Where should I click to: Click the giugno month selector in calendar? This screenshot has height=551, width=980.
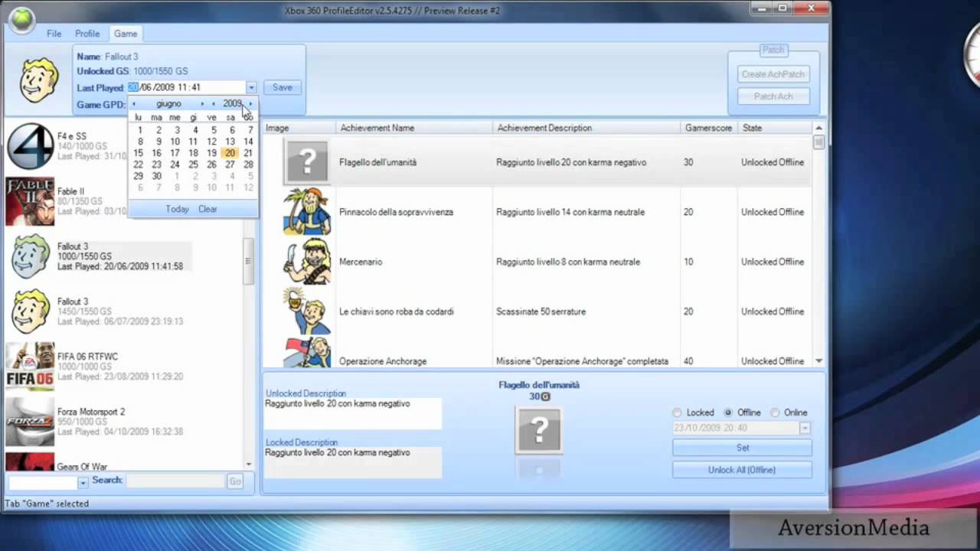168,104
